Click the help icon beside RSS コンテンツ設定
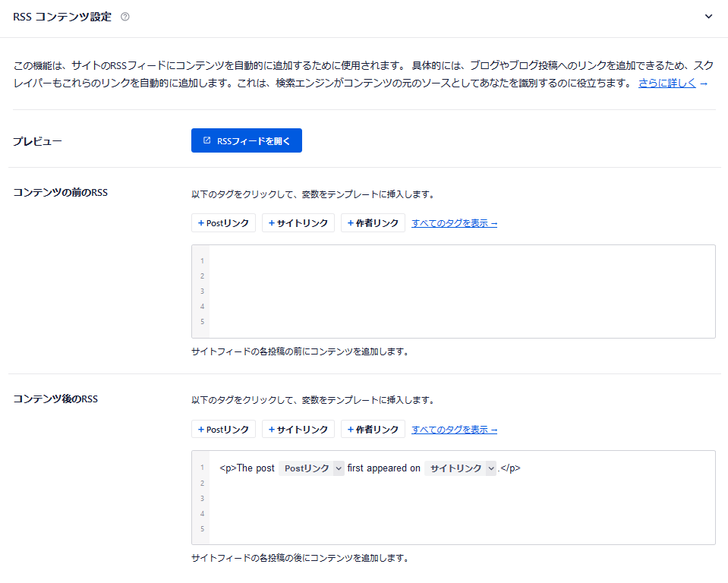 click(x=125, y=17)
